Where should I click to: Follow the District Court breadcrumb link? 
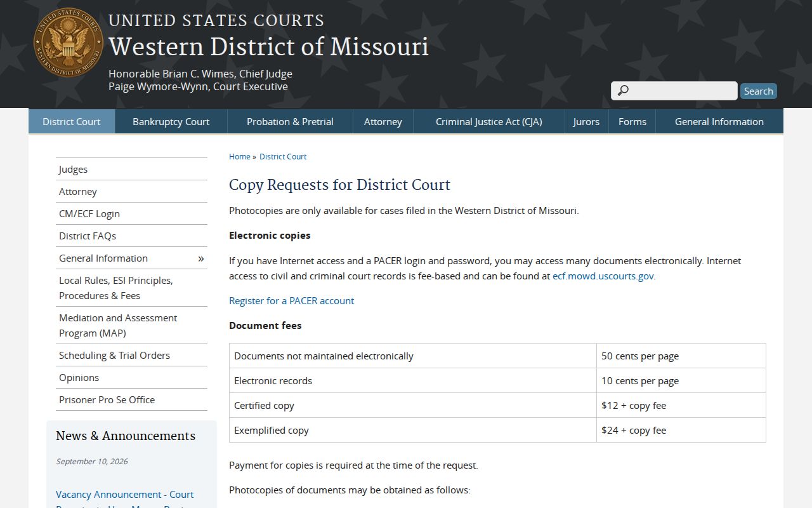coord(283,156)
